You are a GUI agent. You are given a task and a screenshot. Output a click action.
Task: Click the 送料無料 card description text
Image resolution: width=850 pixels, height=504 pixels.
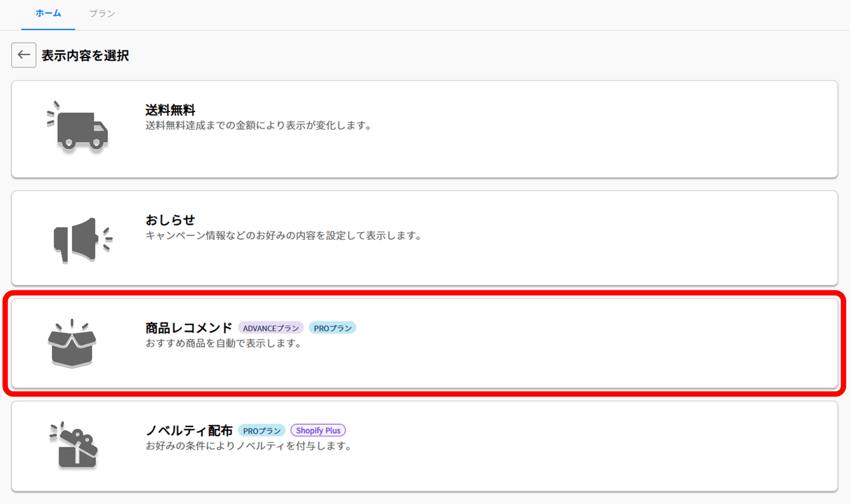click(258, 126)
